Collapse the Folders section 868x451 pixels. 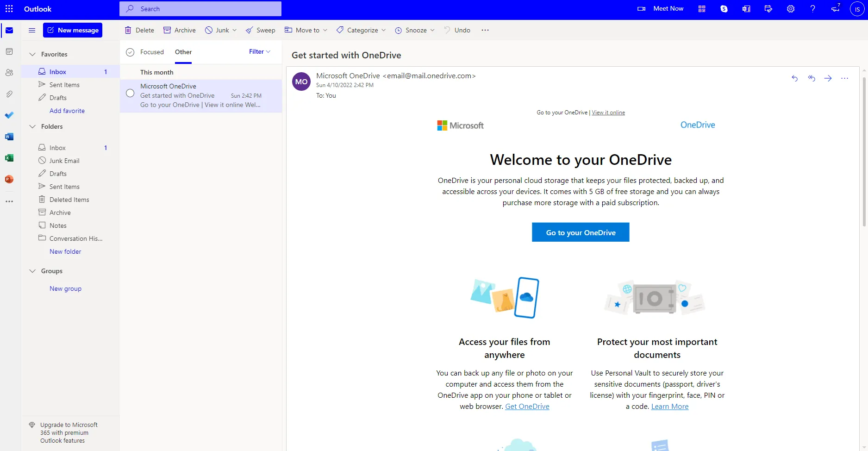[32, 126]
